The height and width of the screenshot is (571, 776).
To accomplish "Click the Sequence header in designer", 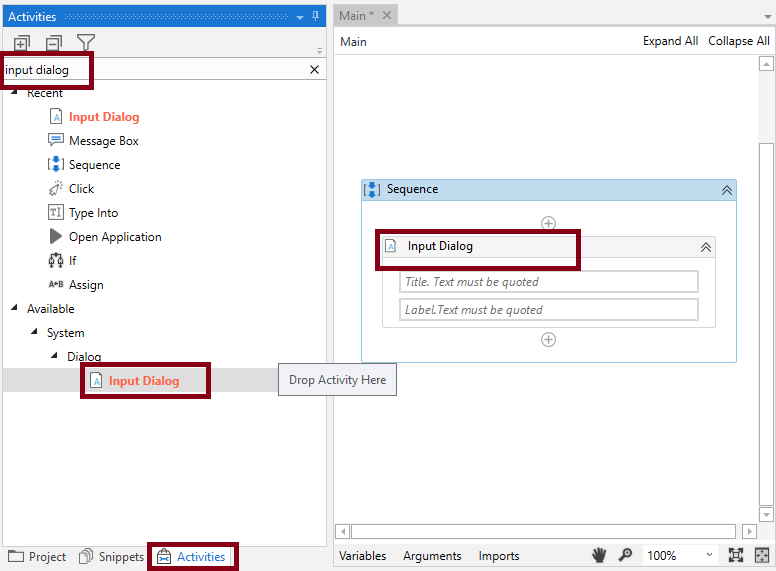I will tap(548, 190).
